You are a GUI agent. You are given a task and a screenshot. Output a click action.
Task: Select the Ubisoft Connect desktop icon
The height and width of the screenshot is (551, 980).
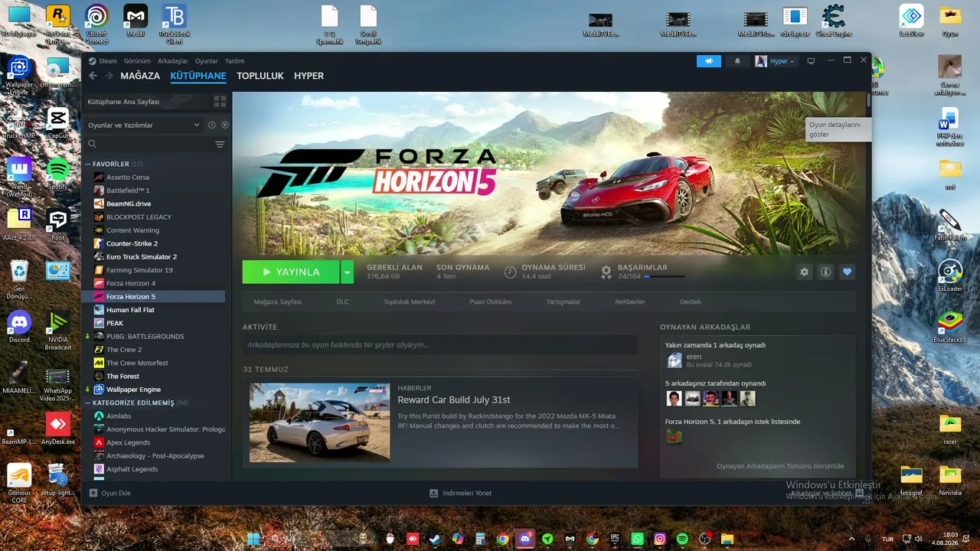[96, 23]
